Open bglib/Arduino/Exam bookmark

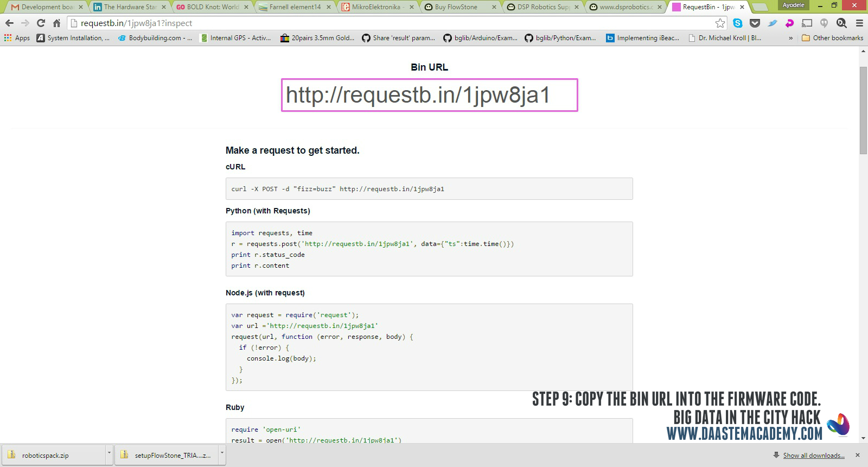point(480,38)
